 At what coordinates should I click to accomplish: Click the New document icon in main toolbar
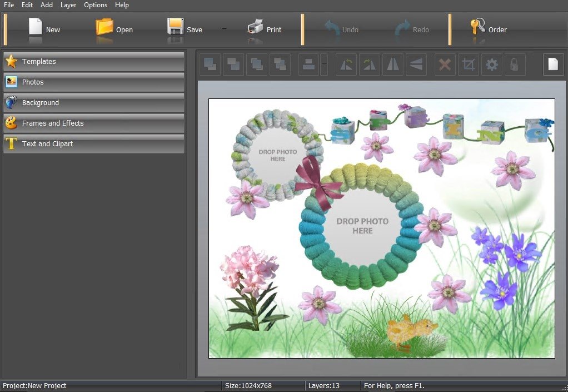click(x=35, y=27)
